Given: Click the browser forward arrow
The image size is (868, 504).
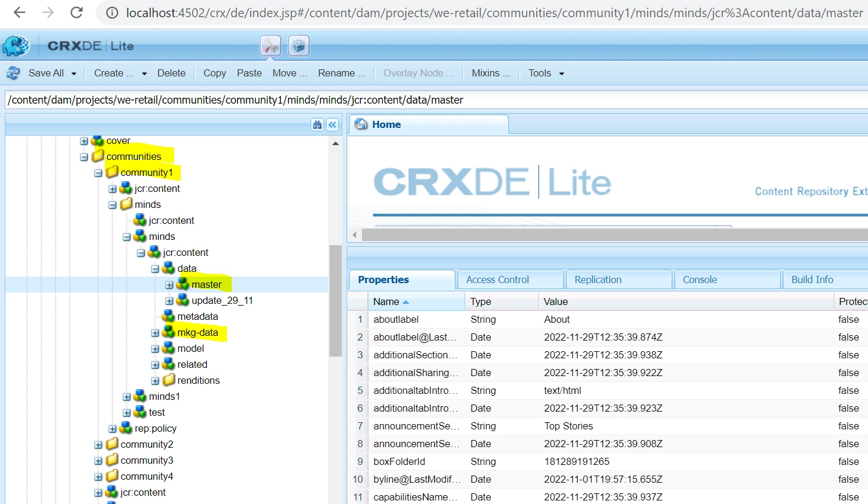Looking at the screenshot, I should [48, 12].
